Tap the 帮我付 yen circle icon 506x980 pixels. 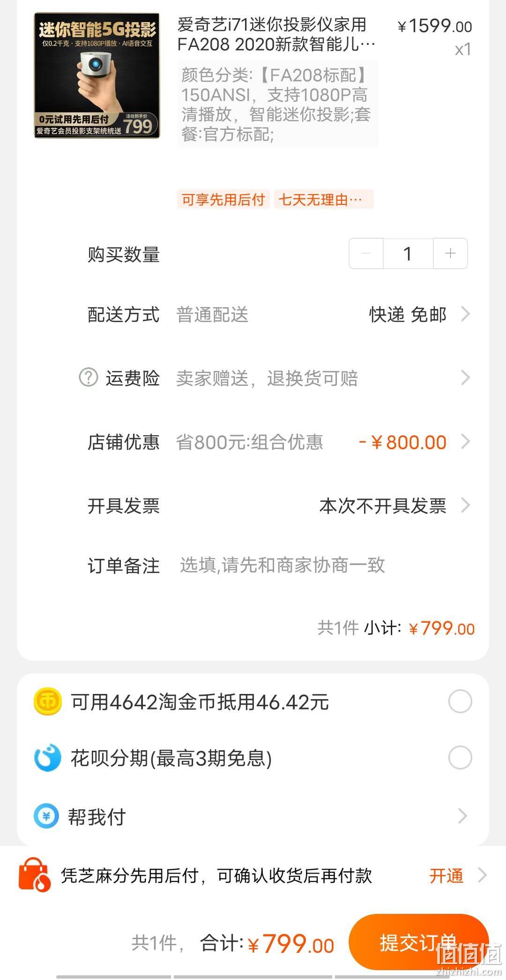46,816
